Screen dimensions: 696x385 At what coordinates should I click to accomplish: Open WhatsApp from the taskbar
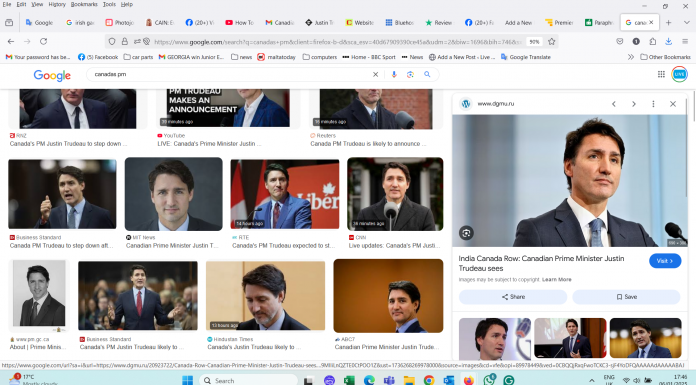click(489, 380)
